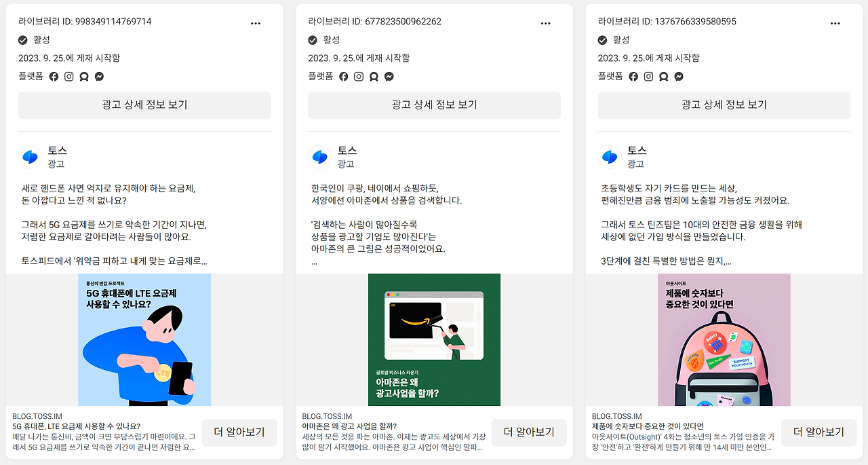
Task: Click ad copy starting '한국인이 쿠팡, 네이에서'
Action: (x=387, y=225)
